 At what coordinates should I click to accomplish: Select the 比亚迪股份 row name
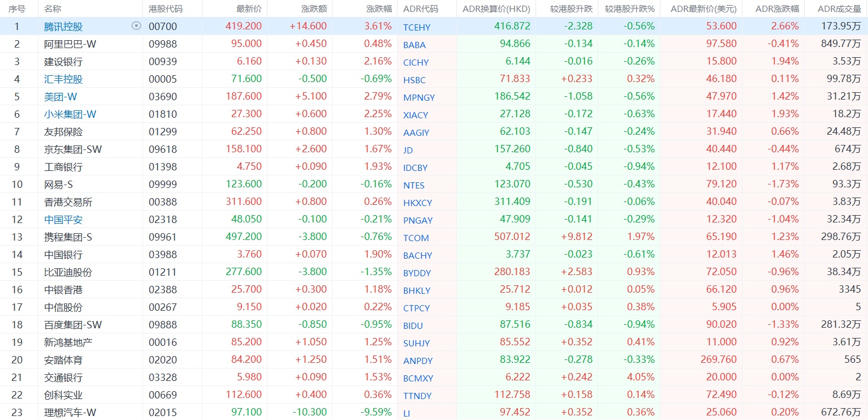68,272
